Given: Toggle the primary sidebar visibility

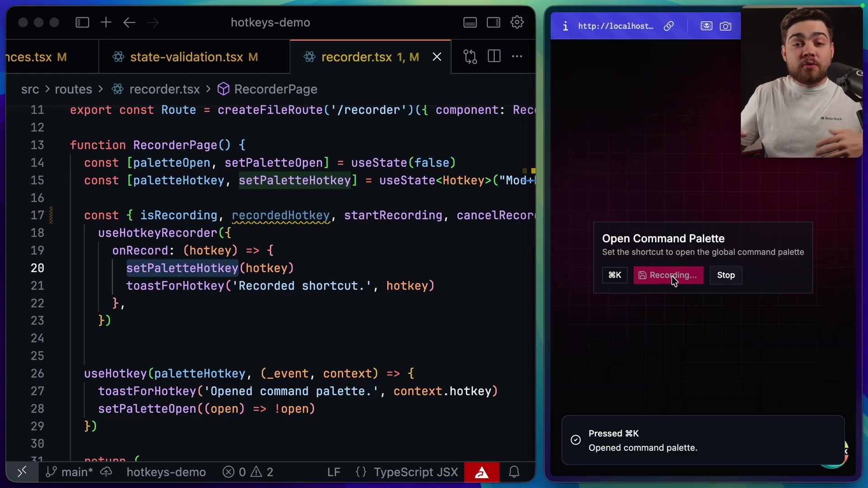Looking at the screenshot, I should [x=82, y=22].
